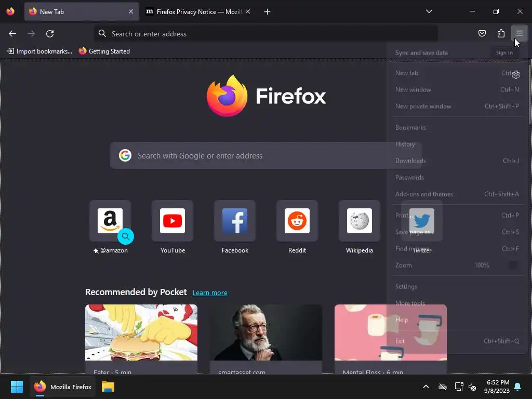The width and height of the screenshot is (532, 399).
Task: Open the Wikipedia shortcut tile
Action: pos(360,221)
